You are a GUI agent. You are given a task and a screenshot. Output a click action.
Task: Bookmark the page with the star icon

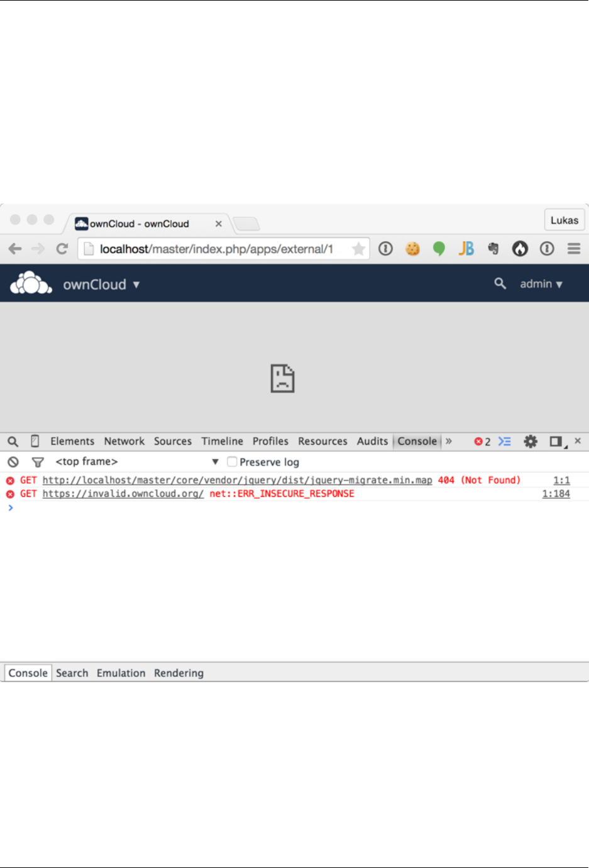[x=358, y=249]
